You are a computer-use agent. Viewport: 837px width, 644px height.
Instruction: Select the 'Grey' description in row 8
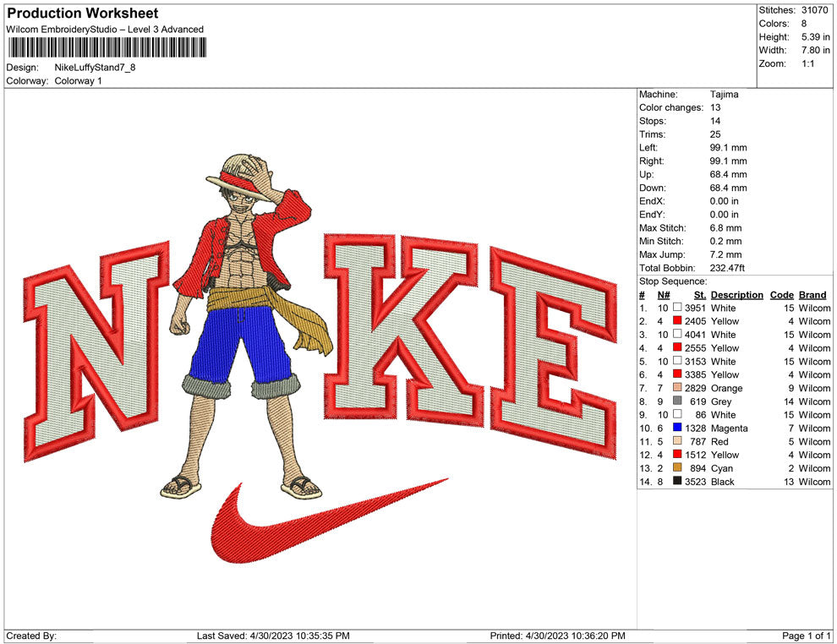tap(721, 401)
